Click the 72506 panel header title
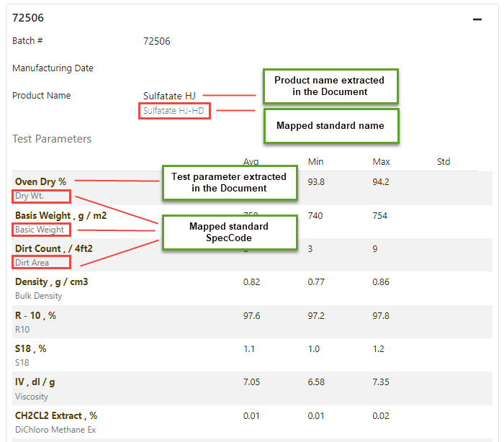 point(27,18)
